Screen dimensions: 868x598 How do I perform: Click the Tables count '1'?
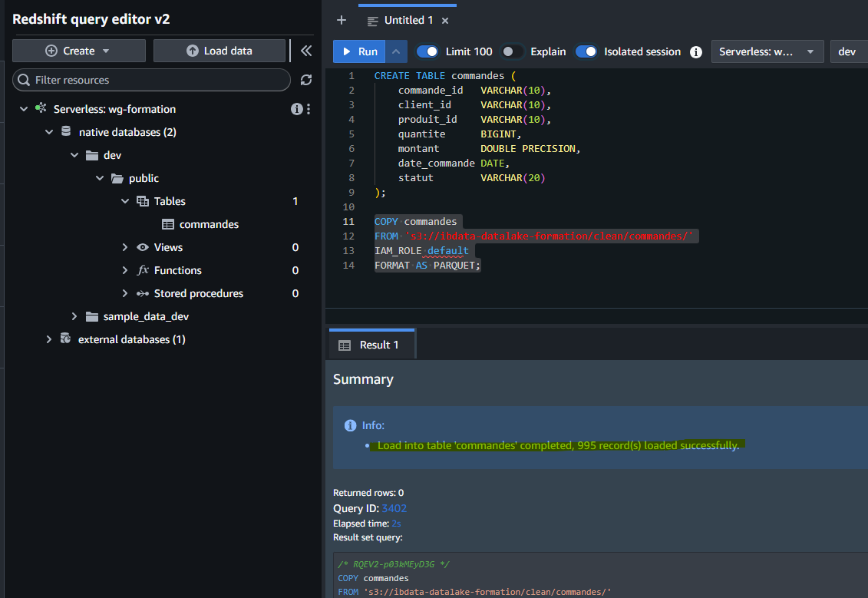[x=295, y=201]
